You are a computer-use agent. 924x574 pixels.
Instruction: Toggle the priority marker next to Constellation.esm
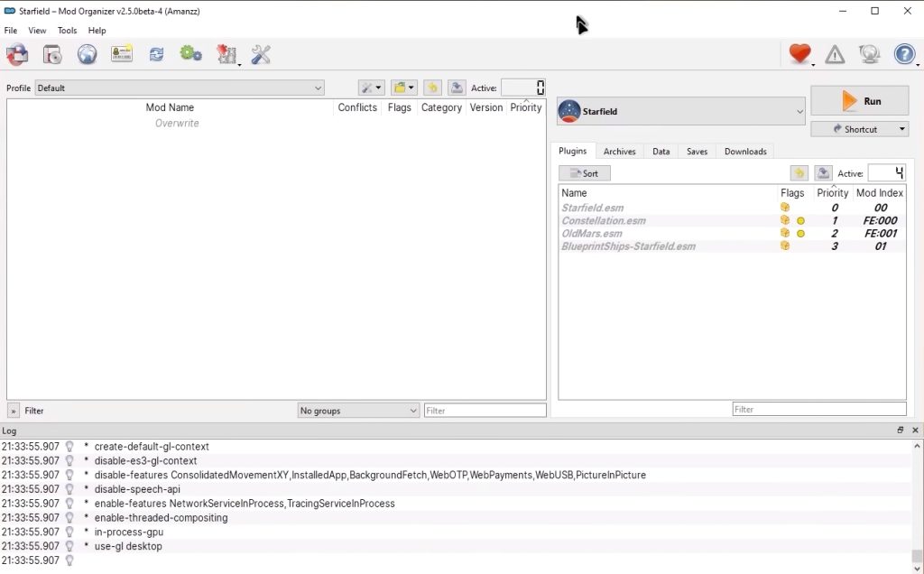(x=800, y=220)
